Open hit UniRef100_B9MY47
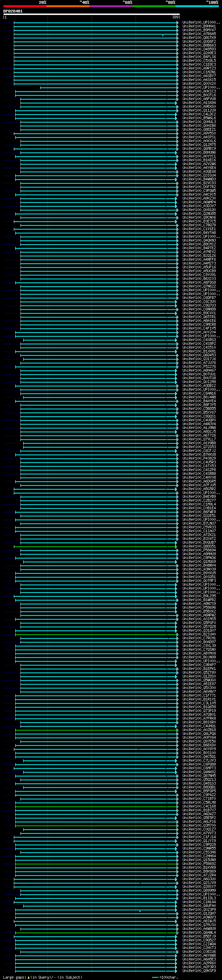The image size is (222, 980). pyautogui.click(x=199, y=31)
